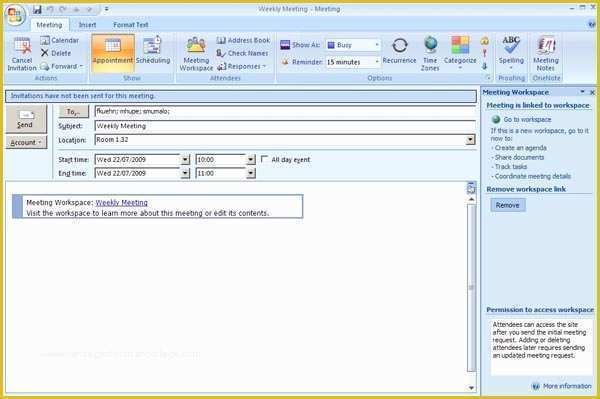Open the Format Text ribbon tab
This screenshot has height=399, width=600.
coord(130,25)
